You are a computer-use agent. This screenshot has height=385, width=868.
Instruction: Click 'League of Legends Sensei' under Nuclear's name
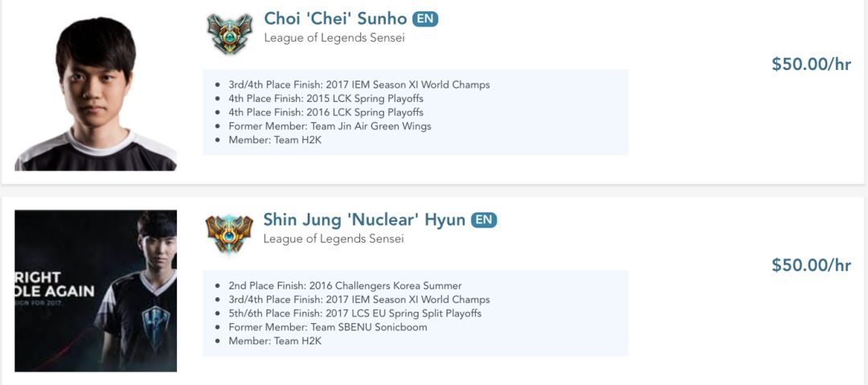334,239
